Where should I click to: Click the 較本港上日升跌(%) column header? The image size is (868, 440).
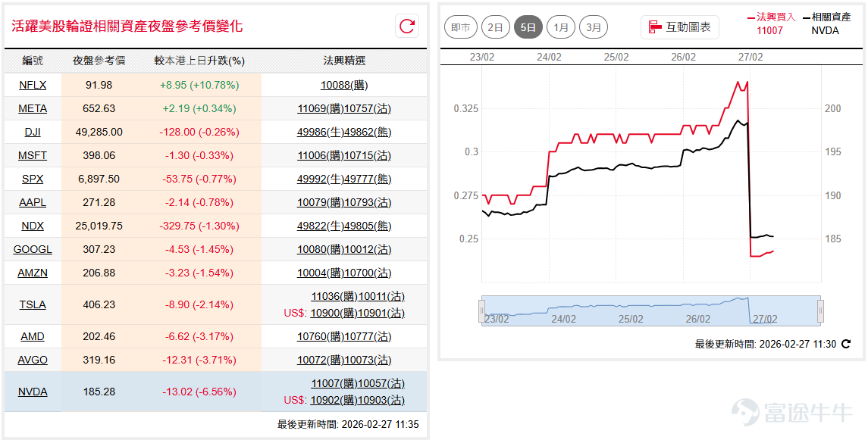199,61
